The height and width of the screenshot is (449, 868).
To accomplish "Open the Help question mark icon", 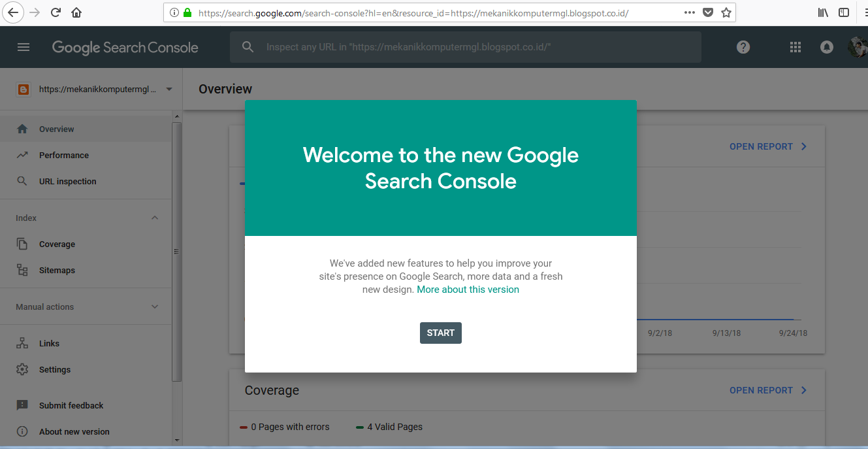I will pos(743,47).
